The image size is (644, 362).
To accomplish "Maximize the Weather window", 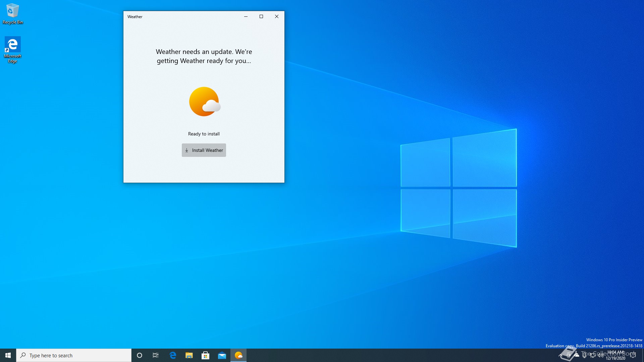I will tap(261, 16).
